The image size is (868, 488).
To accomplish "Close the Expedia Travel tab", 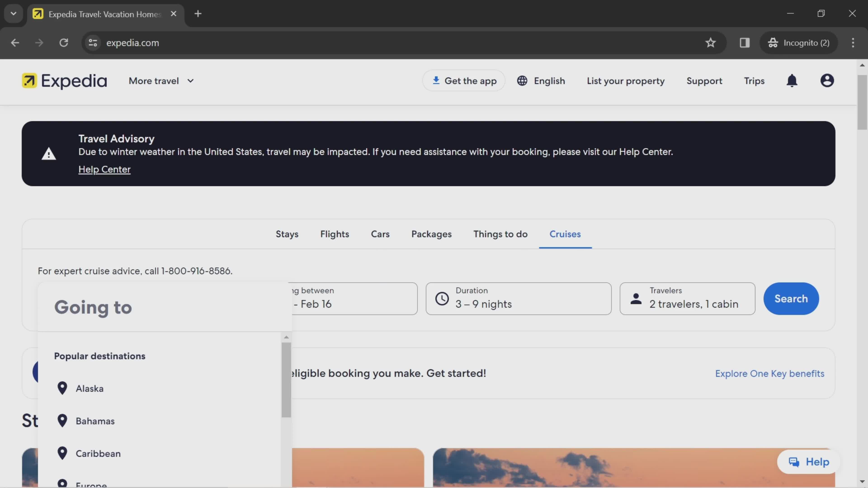I will [x=174, y=14].
